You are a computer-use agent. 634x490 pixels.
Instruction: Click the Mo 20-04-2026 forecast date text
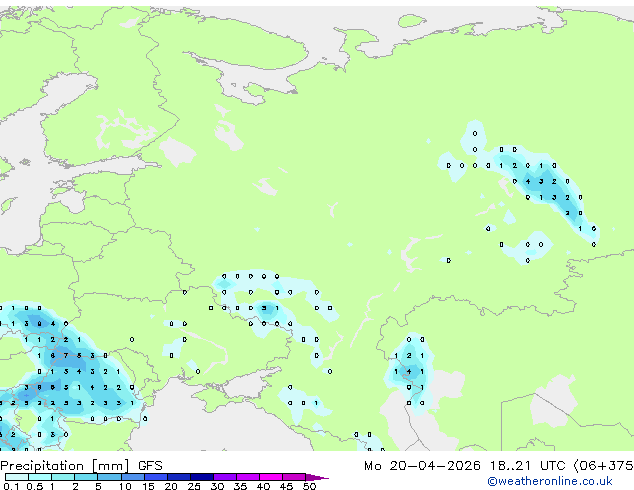tap(422, 466)
